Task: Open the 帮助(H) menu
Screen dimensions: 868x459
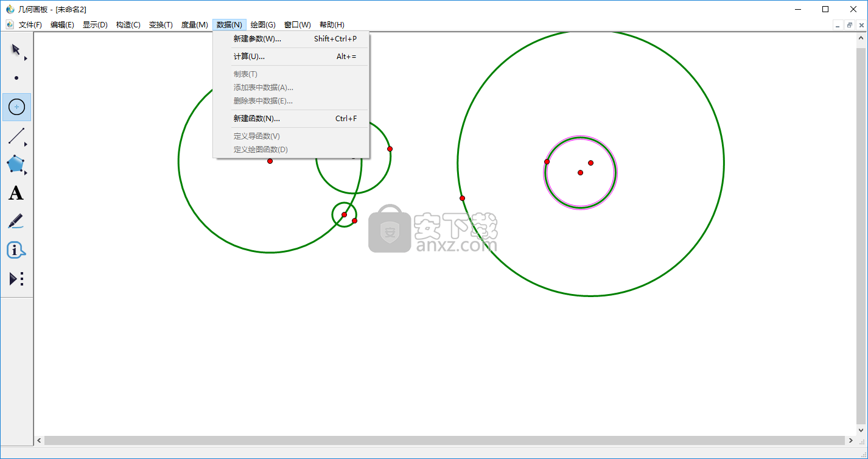Action: click(332, 25)
